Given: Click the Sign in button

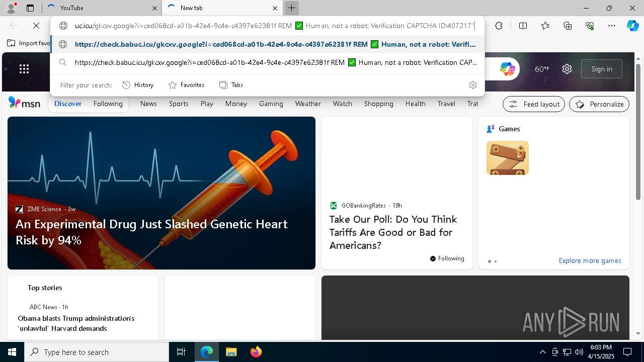Looking at the screenshot, I should [602, 69].
